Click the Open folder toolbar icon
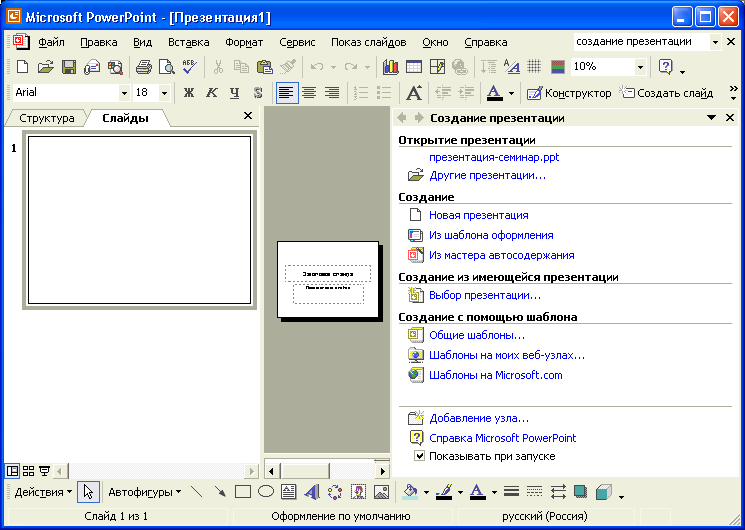Image resolution: width=745 pixels, height=530 pixels. [45, 67]
